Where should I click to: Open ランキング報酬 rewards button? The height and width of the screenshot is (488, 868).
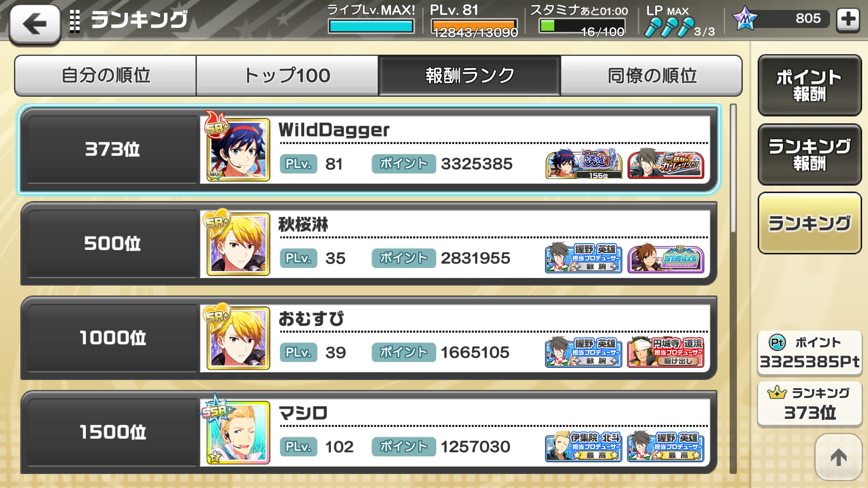[x=810, y=154]
